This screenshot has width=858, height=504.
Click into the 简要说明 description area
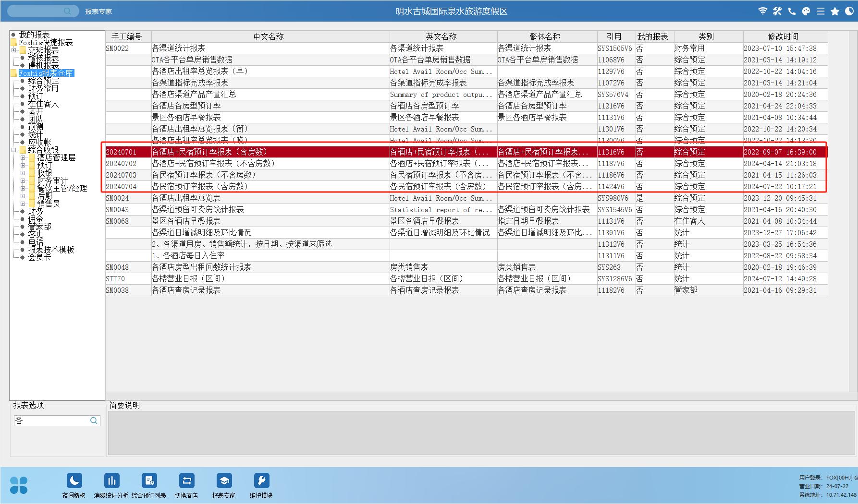pyautogui.click(x=481, y=432)
